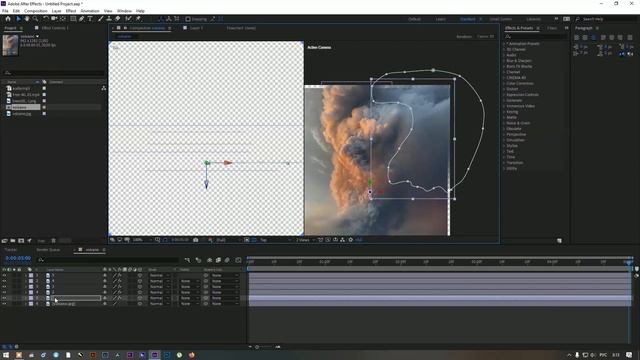Click the center-align paragraph icon

[585, 38]
